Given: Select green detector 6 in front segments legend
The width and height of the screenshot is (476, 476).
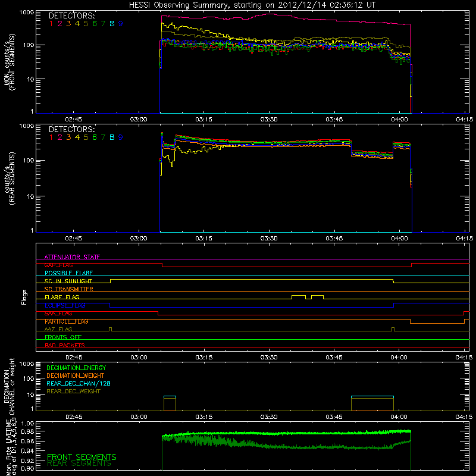Looking at the screenshot, I should point(95,24).
